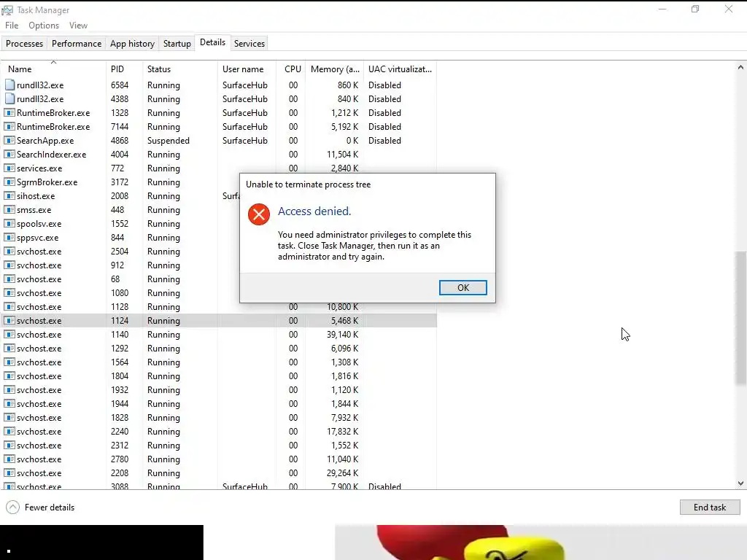747x560 pixels.
Task: Click the smss.exe process icon
Action: 9,209
